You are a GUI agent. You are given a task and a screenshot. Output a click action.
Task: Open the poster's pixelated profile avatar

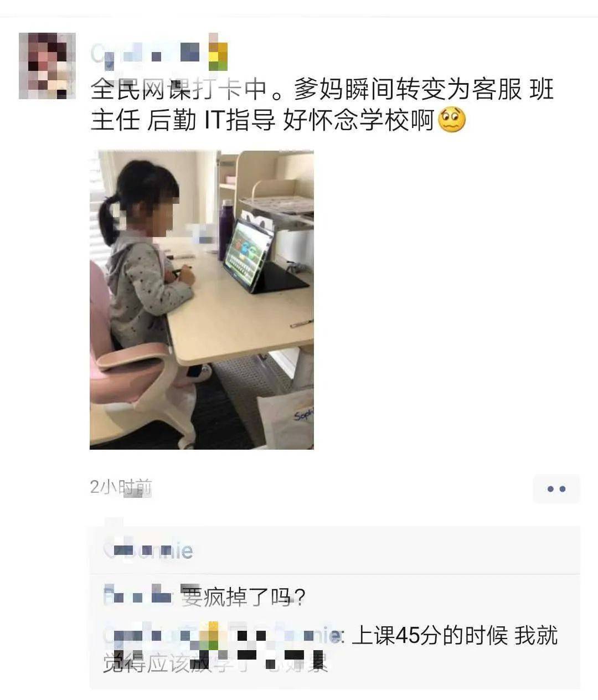click(x=47, y=66)
